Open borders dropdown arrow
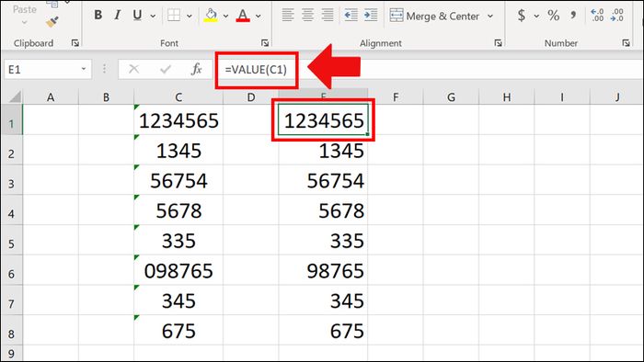Viewport: 644px width, 362px height. [x=190, y=16]
